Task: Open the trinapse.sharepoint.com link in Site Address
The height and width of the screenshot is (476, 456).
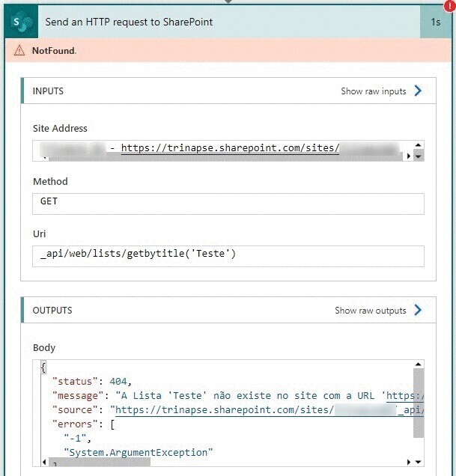Action: pos(230,148)
